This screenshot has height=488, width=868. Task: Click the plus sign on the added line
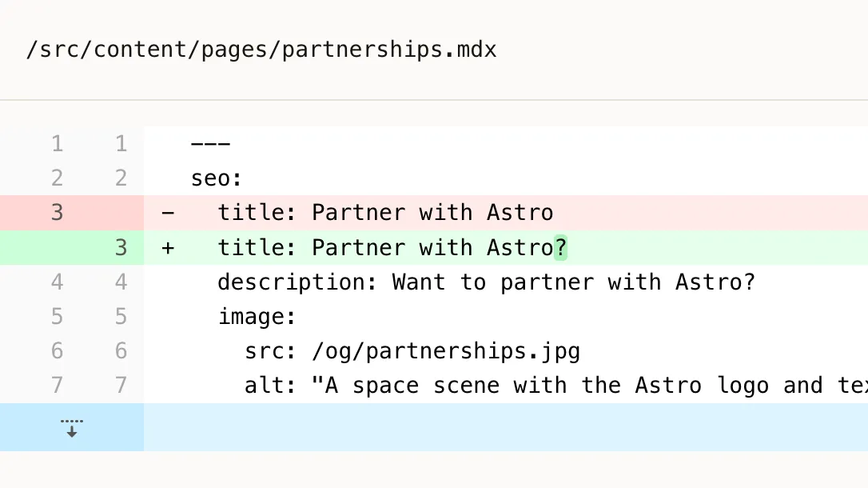point(168,248)
